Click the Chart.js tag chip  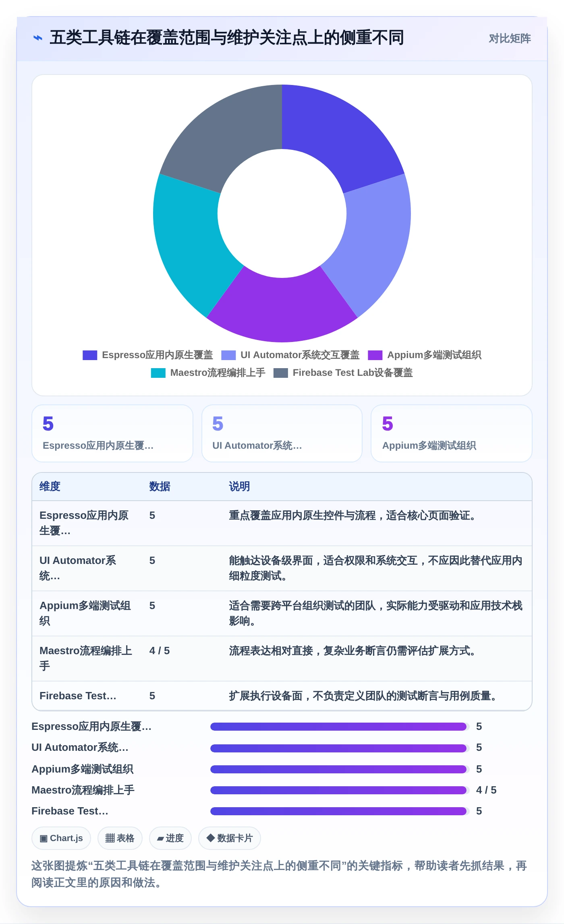pos(61,838)
